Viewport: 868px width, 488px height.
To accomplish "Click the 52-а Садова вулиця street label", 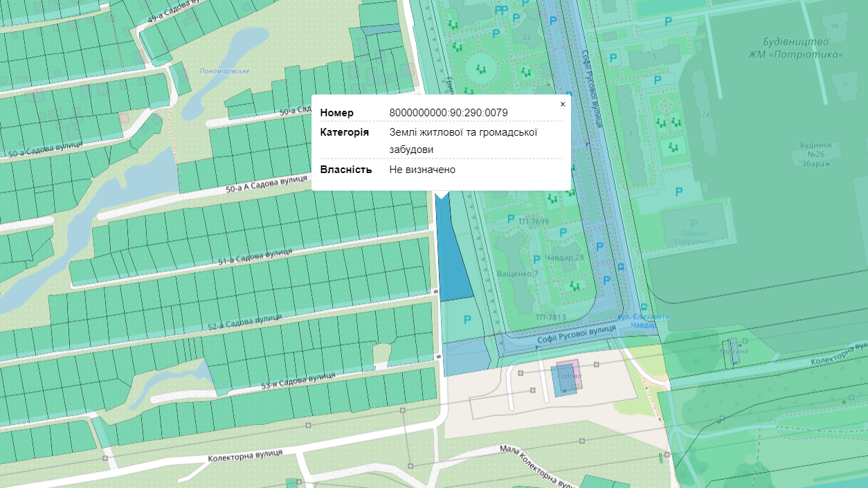I will coord(244,322).
